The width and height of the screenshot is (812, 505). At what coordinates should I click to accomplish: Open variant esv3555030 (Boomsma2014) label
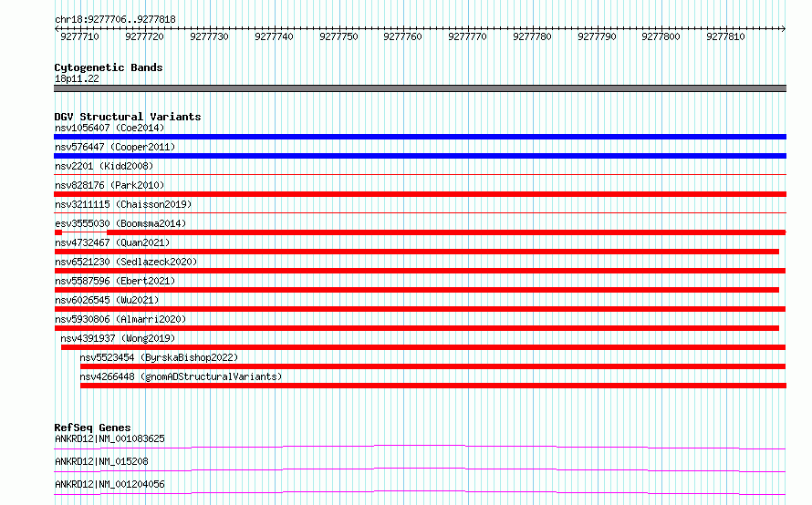coord(120,223)
